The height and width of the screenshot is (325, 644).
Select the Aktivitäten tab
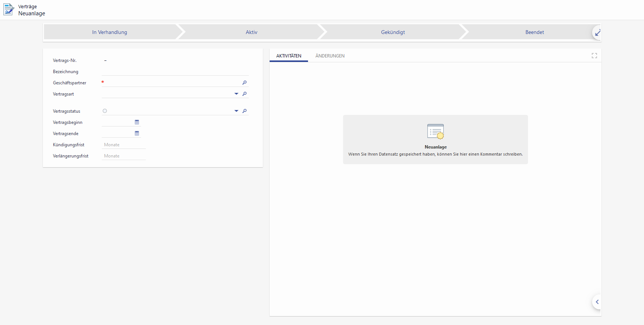tap(289, 56)
